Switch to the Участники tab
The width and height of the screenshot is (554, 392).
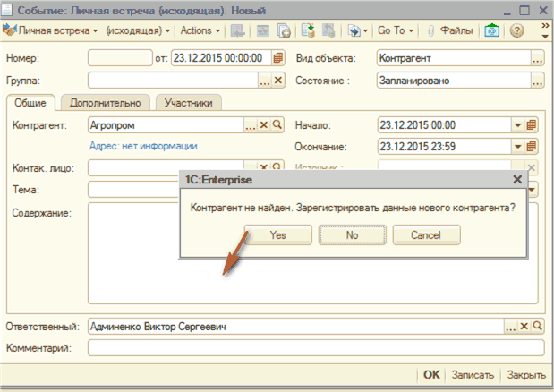tap(187, 102)
